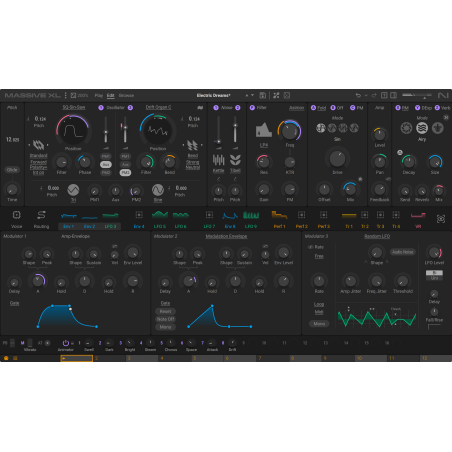Click the split-panel view layout icon
This screenshot has width=452, height=452.
coord(393,95)
